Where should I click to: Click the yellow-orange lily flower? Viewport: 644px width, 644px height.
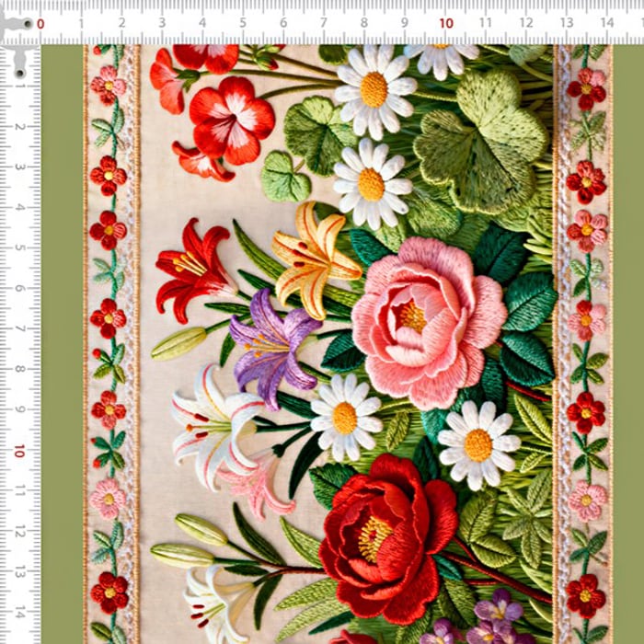click(313, 258)
